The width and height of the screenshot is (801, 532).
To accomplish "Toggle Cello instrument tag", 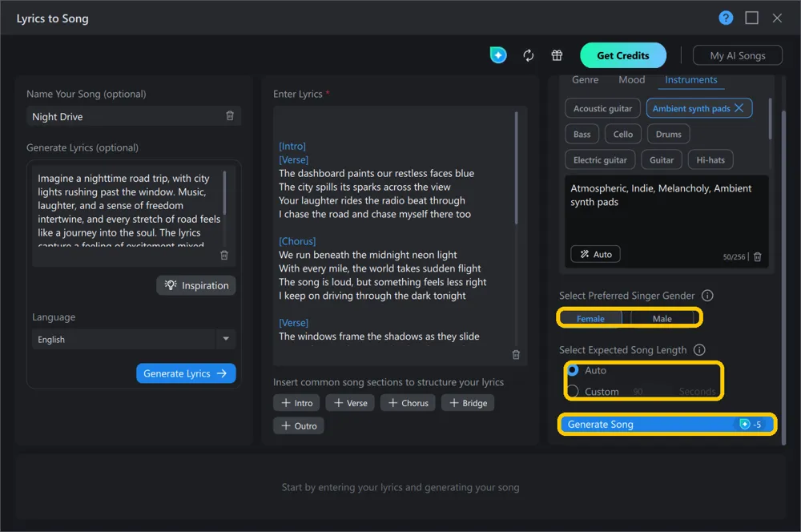I will tap(622, 135).
